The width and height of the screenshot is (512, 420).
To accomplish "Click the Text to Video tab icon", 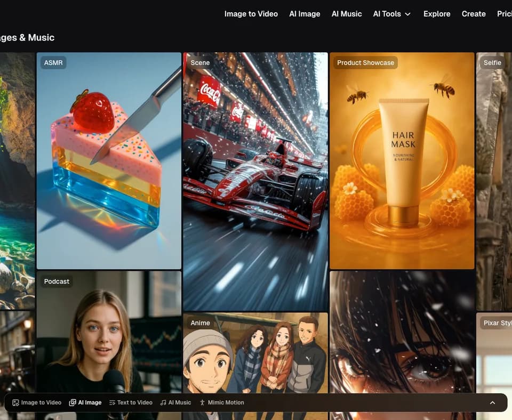I will 112,403.
